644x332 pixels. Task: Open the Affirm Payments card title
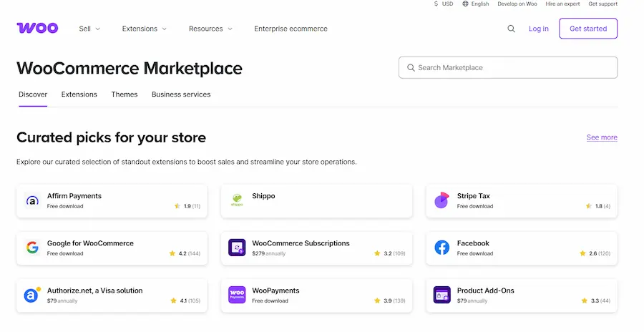coord(74,196)
